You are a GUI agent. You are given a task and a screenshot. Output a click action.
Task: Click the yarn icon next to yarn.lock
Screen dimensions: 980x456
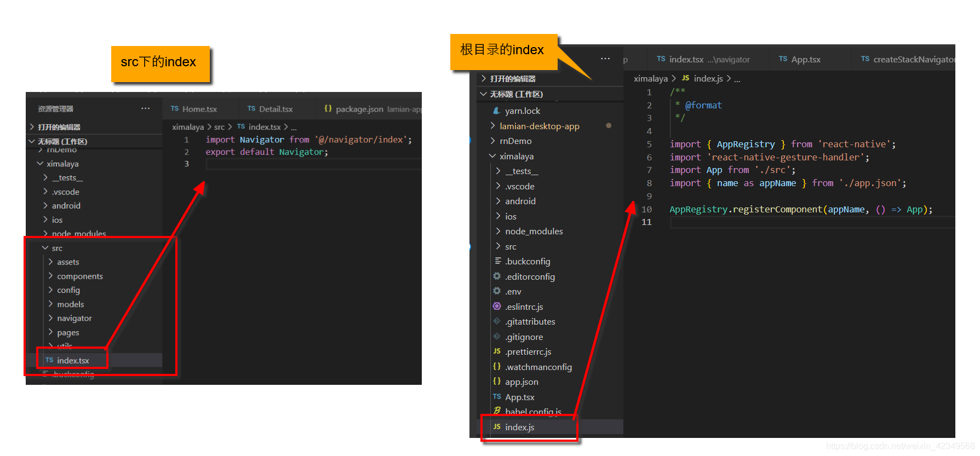point(497,111)
